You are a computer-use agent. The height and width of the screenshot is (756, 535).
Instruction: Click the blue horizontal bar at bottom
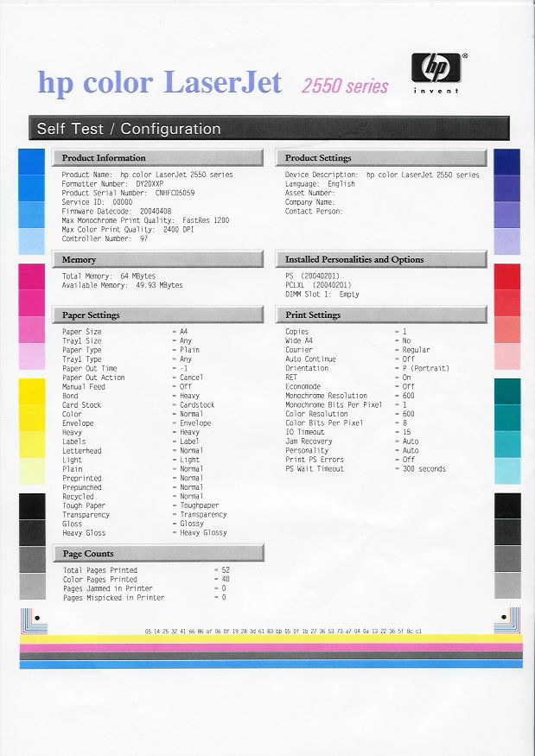[x=271, y=664]
